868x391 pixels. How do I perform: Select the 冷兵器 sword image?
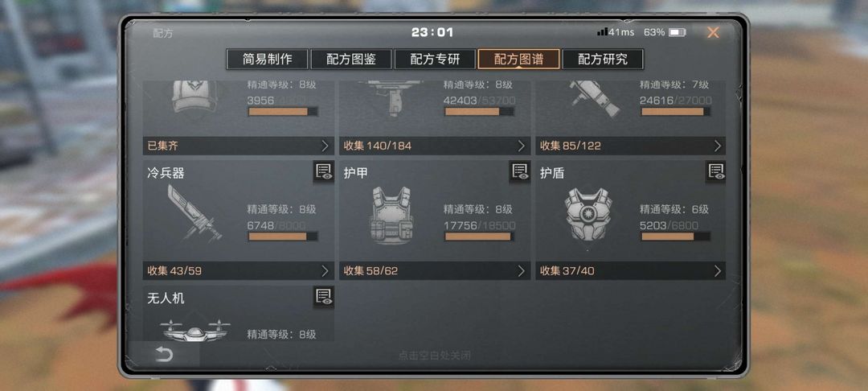coord(192,214)
